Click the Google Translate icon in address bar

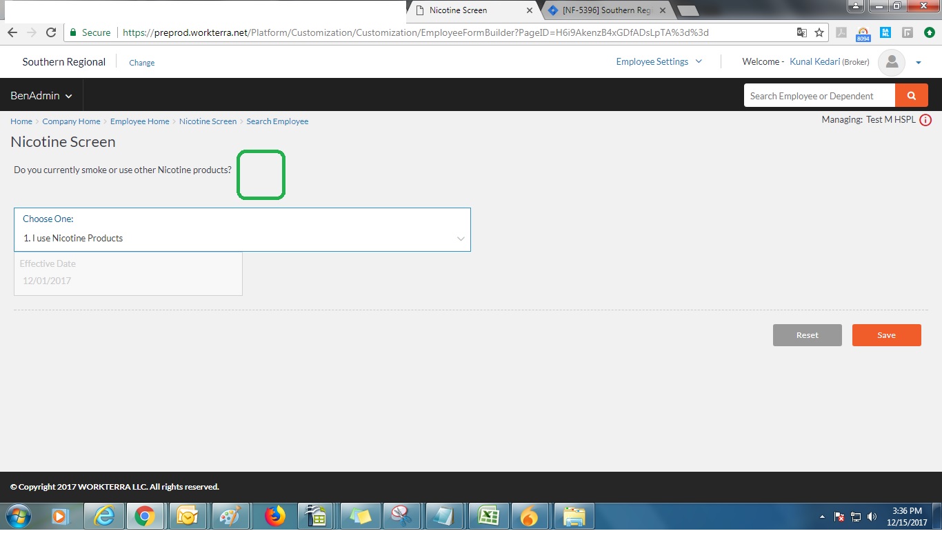click(x=801, y=32)
